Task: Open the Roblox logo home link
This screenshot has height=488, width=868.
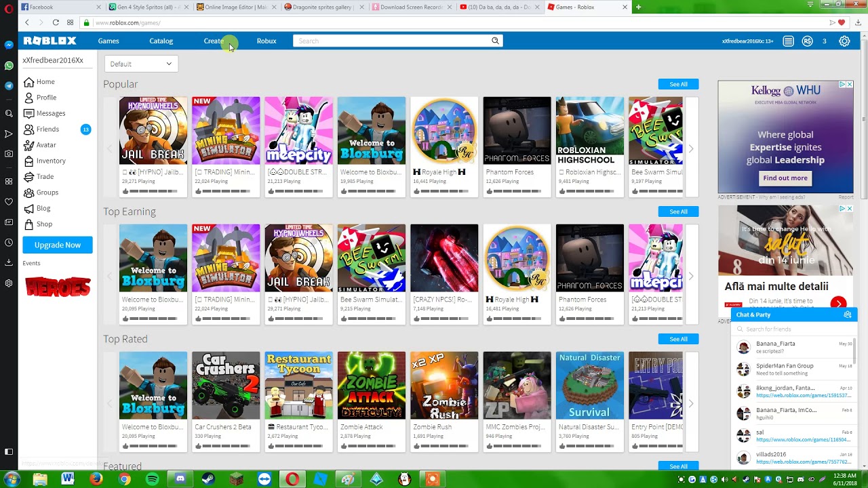Action: pyautogui.click(x=50, y=41)
